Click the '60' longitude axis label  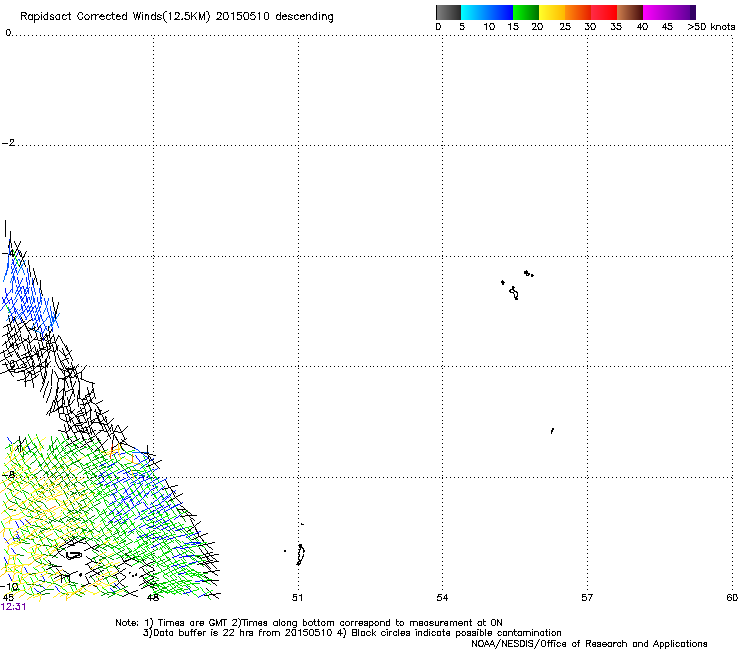click(x=732, y=598)
